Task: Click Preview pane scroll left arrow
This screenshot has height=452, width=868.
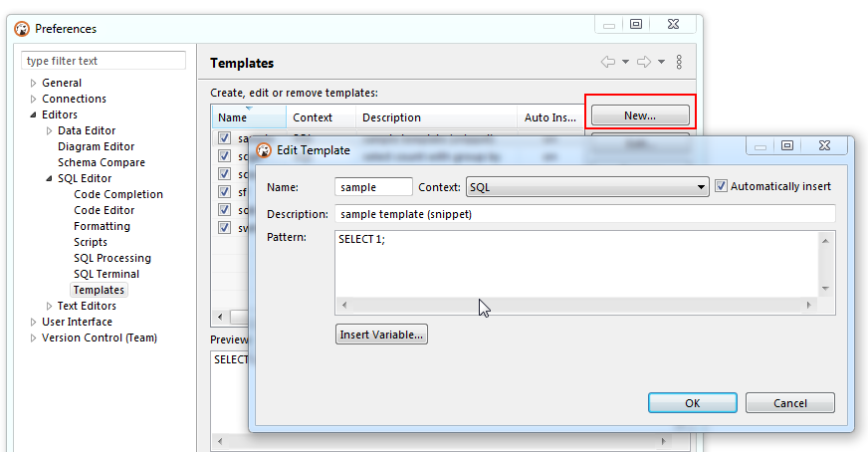Action: coord(220,441)
